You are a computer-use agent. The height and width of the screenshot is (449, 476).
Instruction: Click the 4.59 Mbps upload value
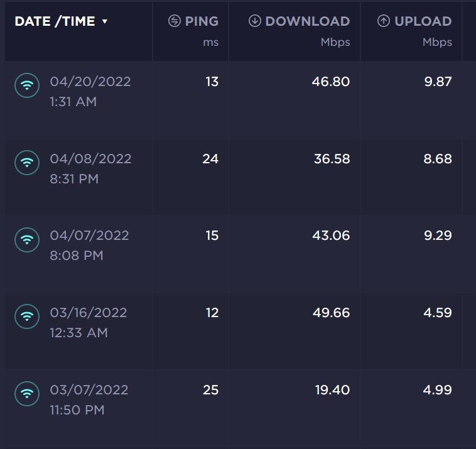[x=438, y=313]
